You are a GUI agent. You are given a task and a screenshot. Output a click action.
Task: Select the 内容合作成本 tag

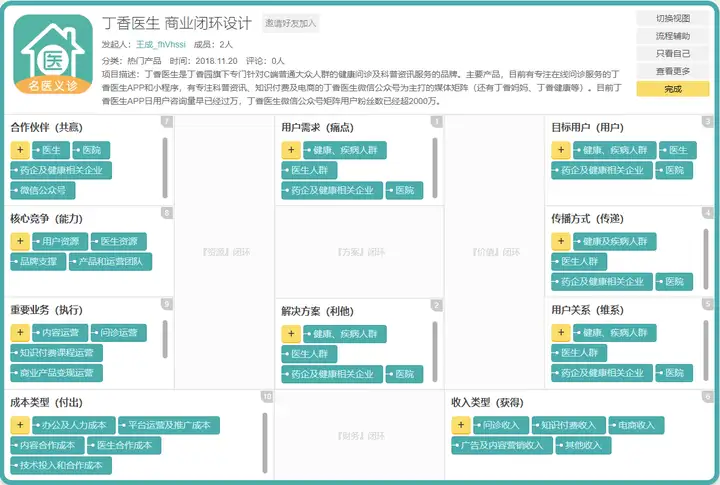click(x=47, y=446)
